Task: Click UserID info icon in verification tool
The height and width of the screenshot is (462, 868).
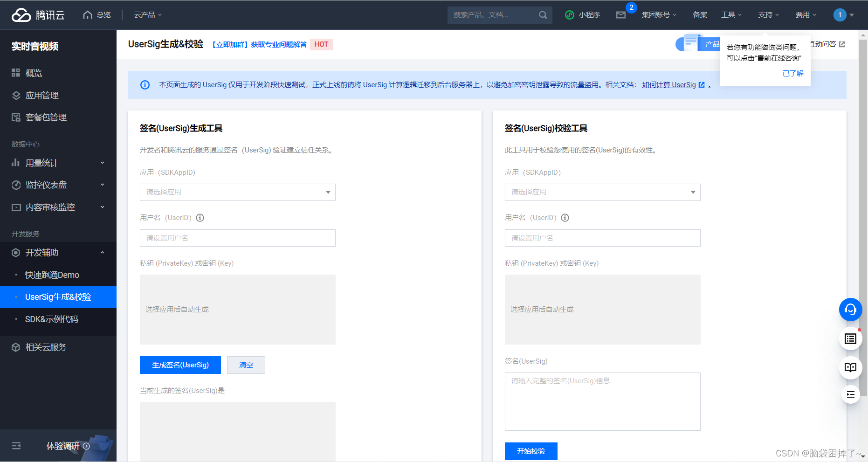Action: point(565,218)
